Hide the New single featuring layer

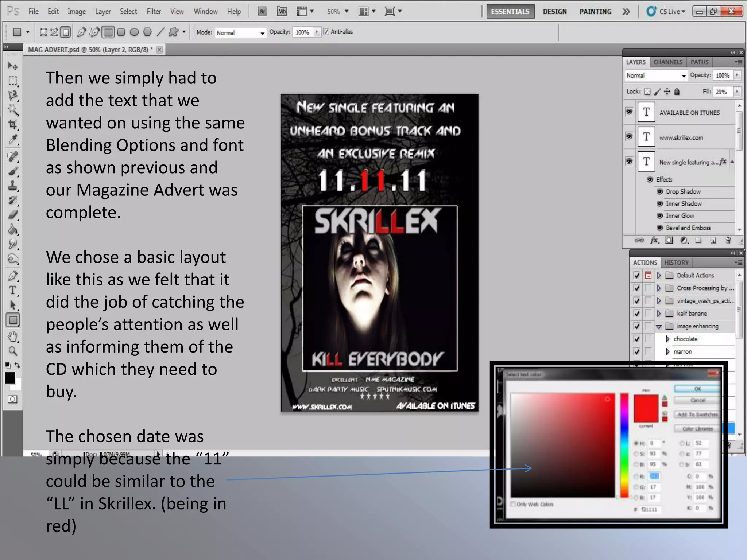click(x=629, y=161)
